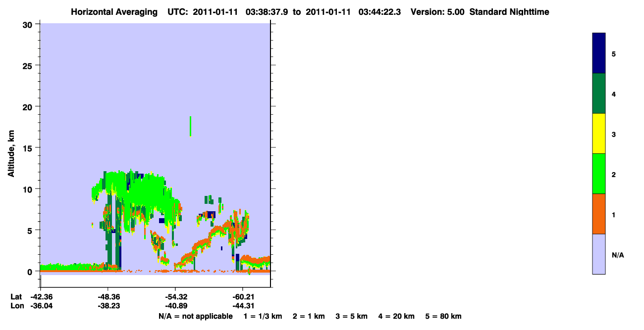Click latitude value -48.36
The height and width of the screenshot is (330, 644).
(108, 297)
